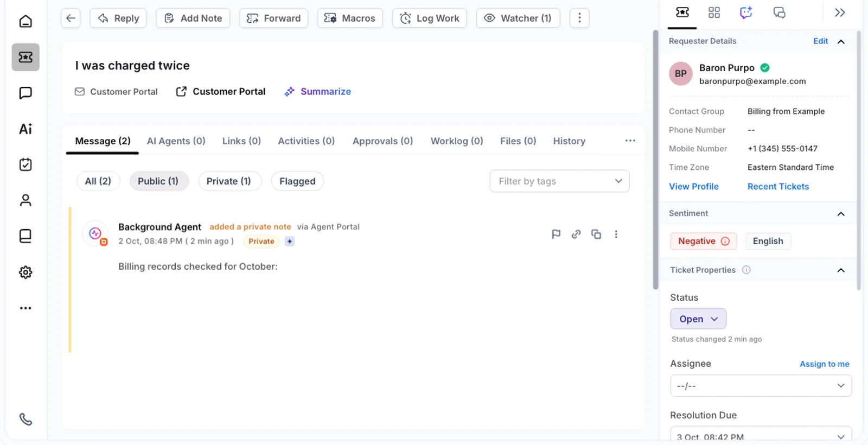
Task: Click the Reply button
Action: pos(118,18)
